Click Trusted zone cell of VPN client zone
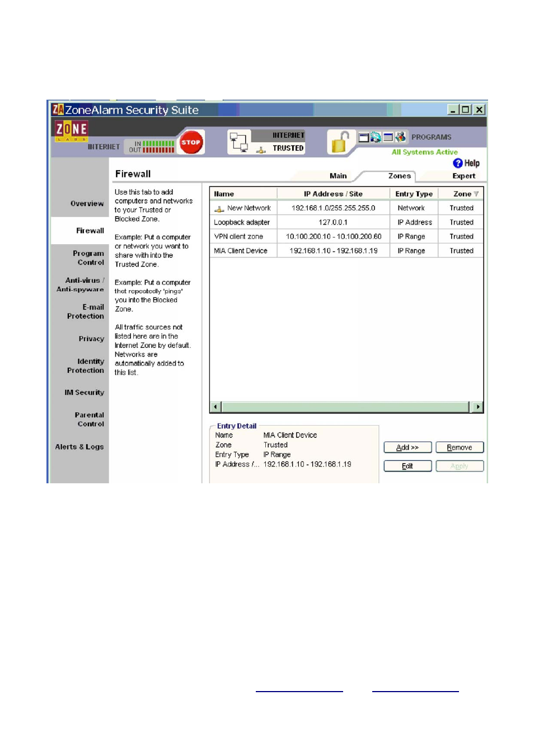The image size is (534, 756). pyautogui.click(x=461, y=236)
